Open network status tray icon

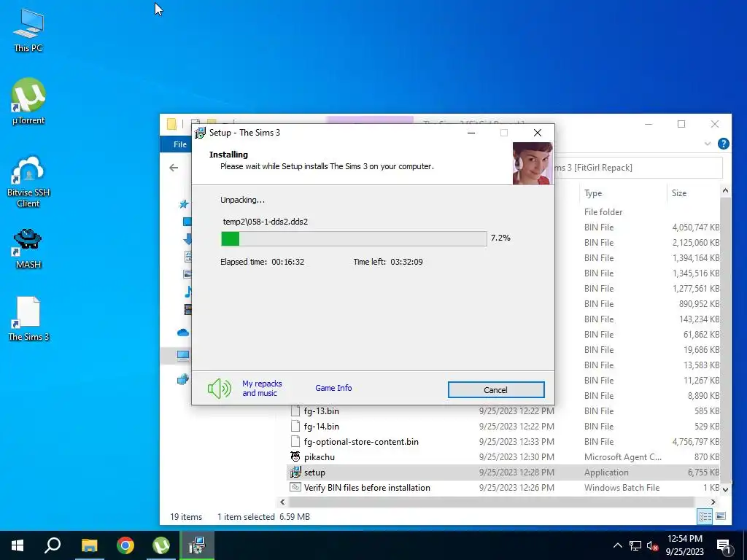point(635,545)
